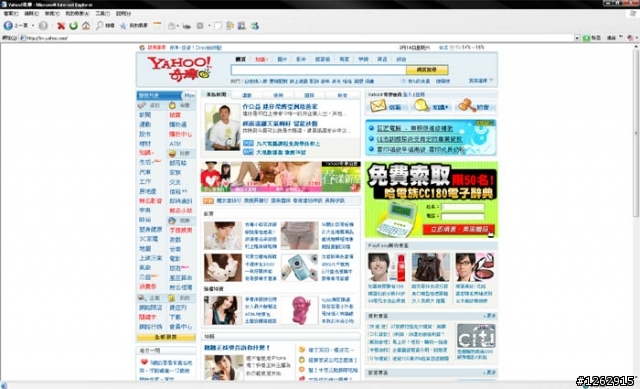Open the 我的最愛(A) menu

click(77, 13)
